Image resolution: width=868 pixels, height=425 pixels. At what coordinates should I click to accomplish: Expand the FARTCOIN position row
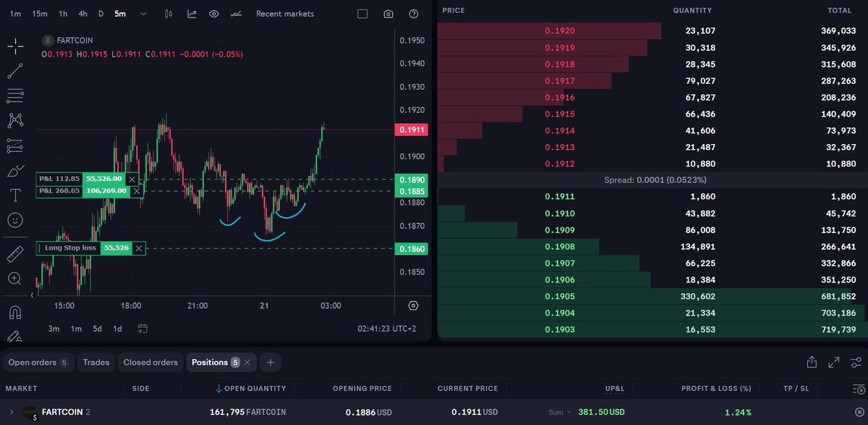[12, 412]
